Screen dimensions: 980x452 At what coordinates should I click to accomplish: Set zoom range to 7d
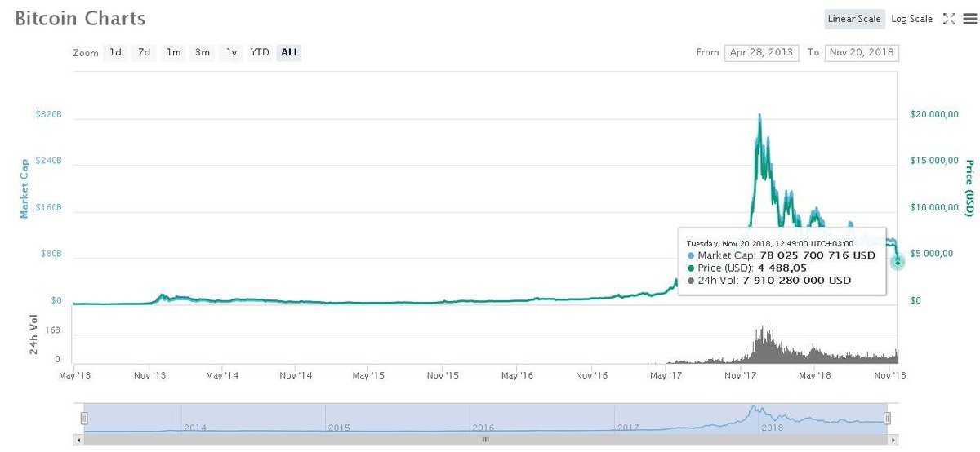point(144,52)
